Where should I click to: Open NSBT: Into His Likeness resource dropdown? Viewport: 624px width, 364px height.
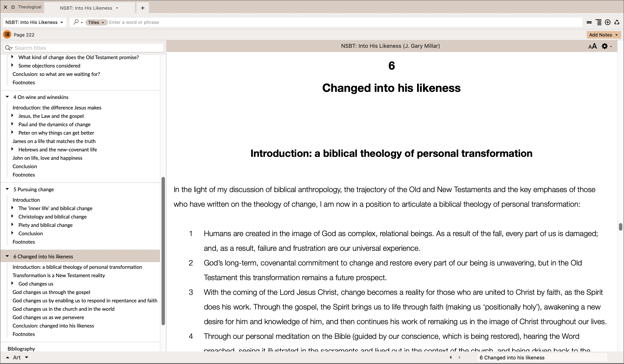coord(34,22)
